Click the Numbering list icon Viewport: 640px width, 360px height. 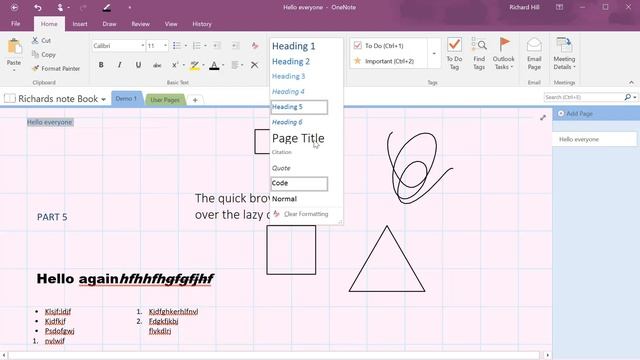click(197, 45)
